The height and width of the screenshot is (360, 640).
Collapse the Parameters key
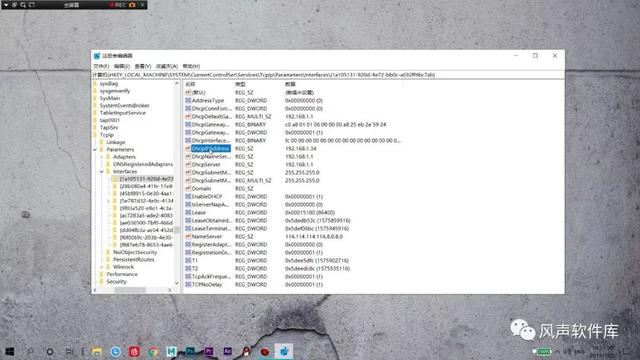[95, 149]
